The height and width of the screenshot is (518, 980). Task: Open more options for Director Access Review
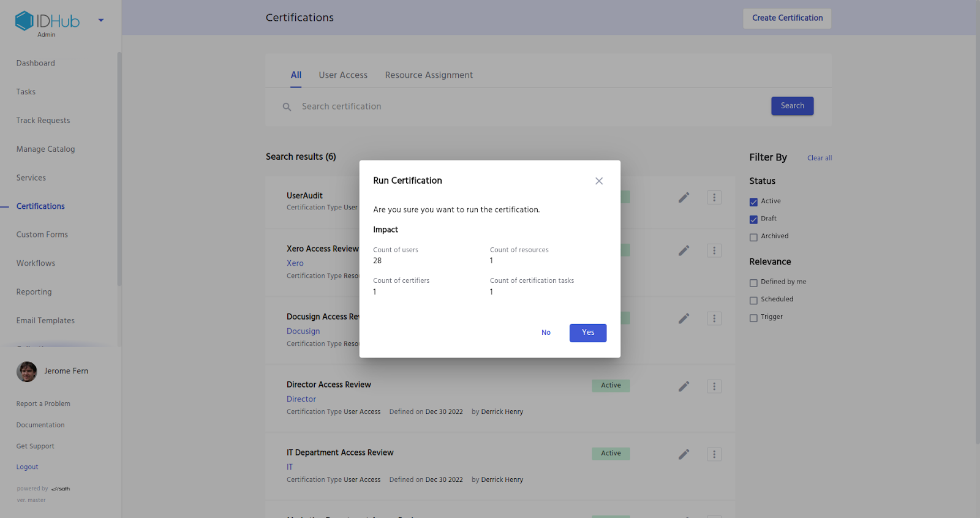click(x=714, y=386)
